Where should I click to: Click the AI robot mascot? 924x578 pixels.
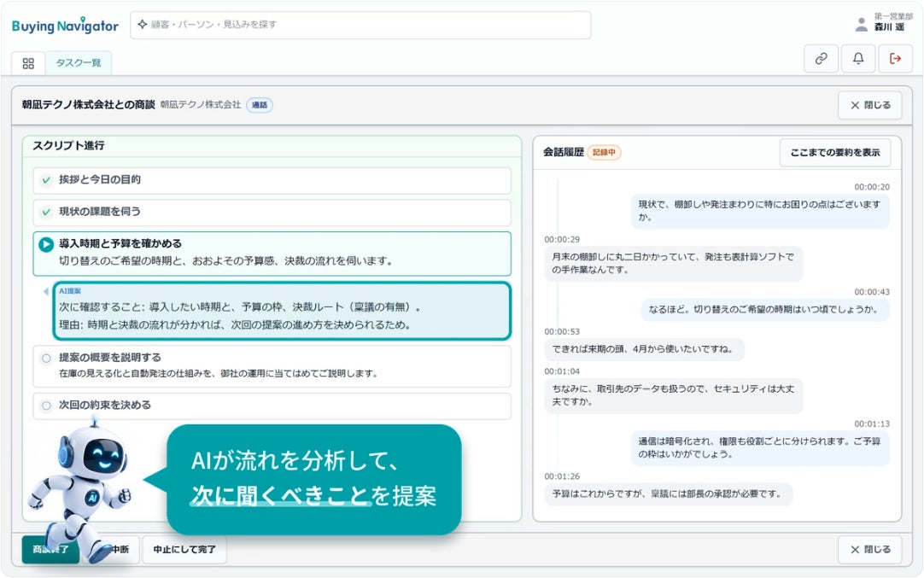click(x=83, y=489)
